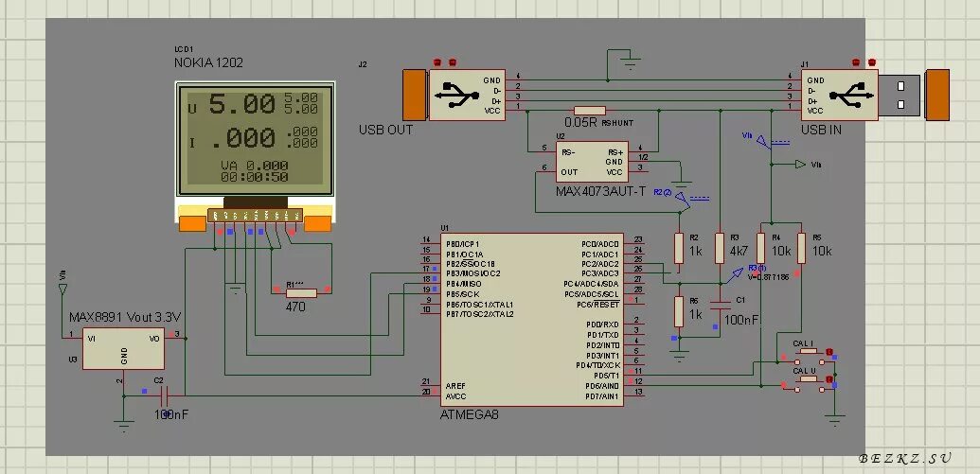Image resolution: width=980 pixels, height=474 pixels.
Task: Click the USB IN connector symbol J1
Action: click(875, 95)
